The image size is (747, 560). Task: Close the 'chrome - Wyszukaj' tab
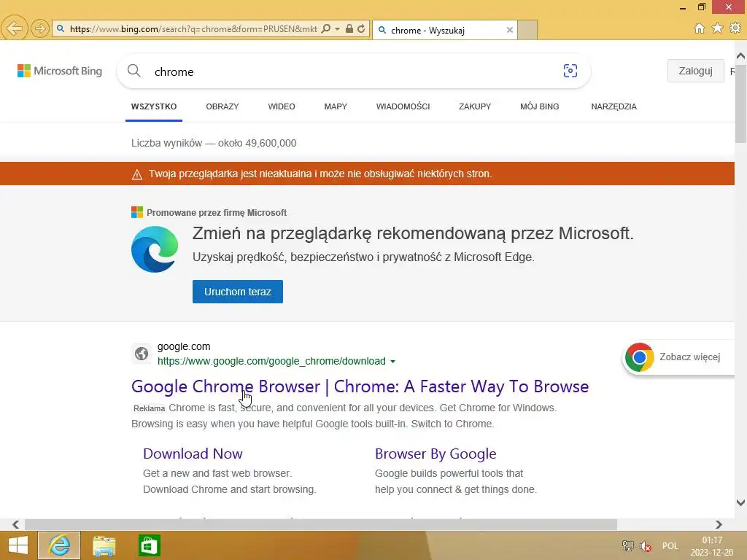coord(510,30)
